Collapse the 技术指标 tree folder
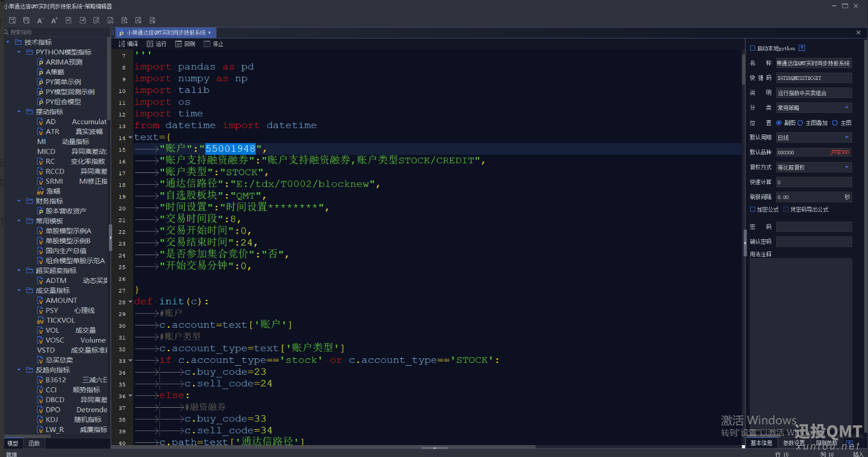 coord(8,42)
